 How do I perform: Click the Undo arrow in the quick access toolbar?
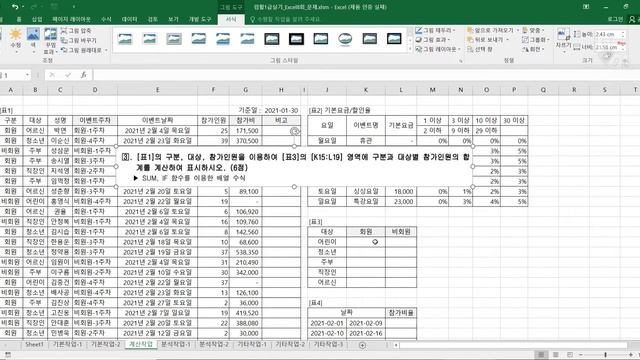(x=15, y=7)
